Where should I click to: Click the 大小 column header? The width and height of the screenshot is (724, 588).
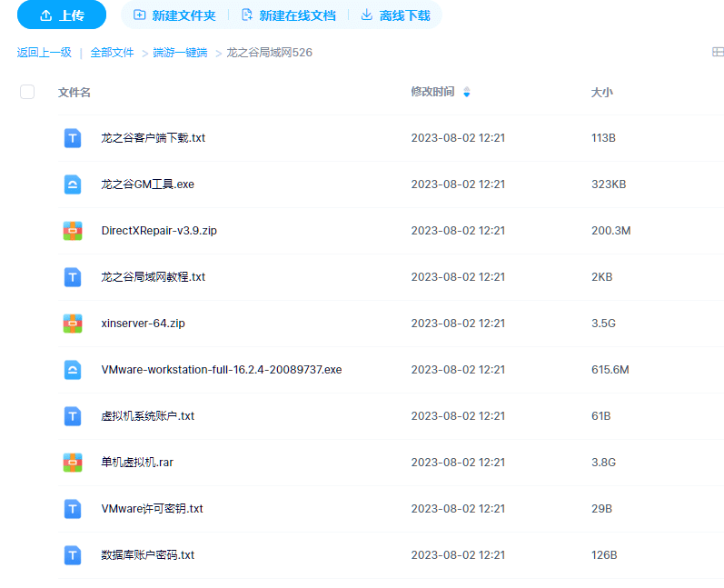(601, 92)
